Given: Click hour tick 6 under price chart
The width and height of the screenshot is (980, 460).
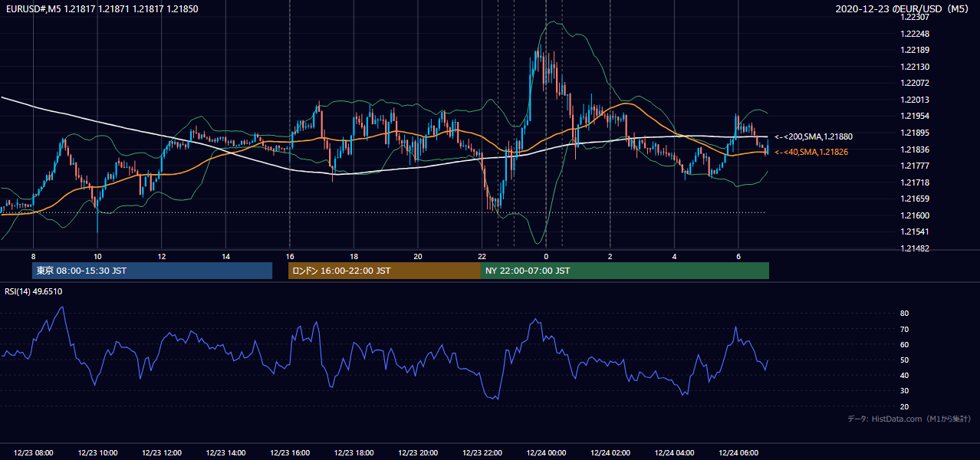Looking at the screenshot, I should tap(738, 256).
